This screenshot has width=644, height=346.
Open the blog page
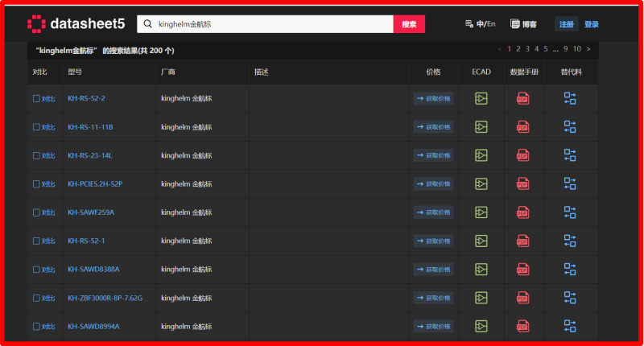(524, 24)
